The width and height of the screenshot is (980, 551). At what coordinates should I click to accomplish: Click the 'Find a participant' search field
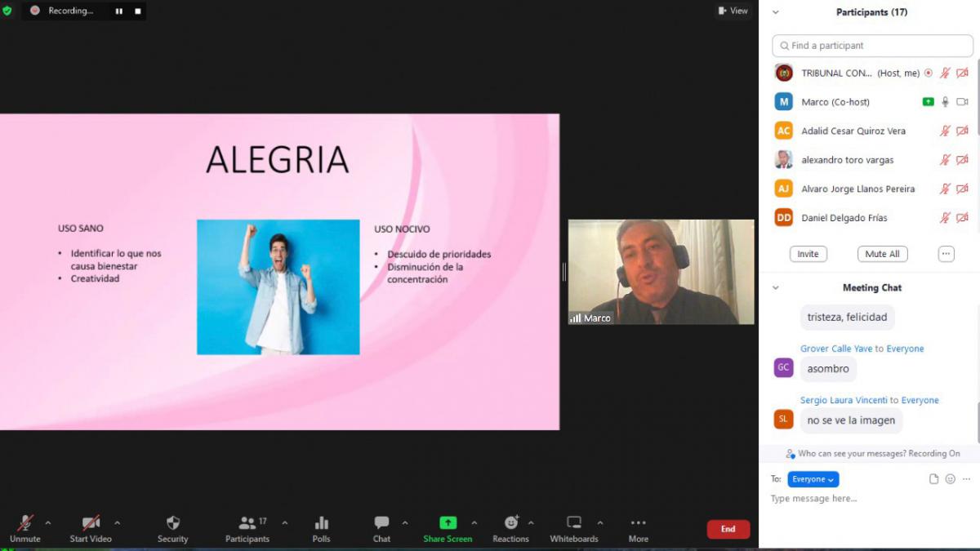point(872,46)
